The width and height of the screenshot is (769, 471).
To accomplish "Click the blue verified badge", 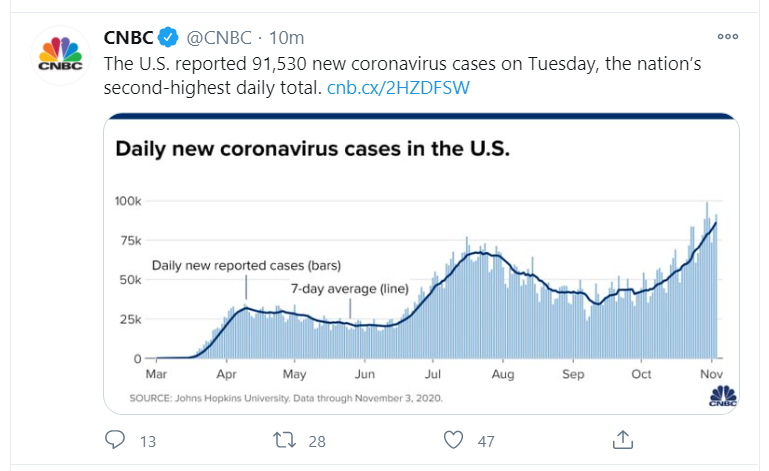I will point(169,38).
